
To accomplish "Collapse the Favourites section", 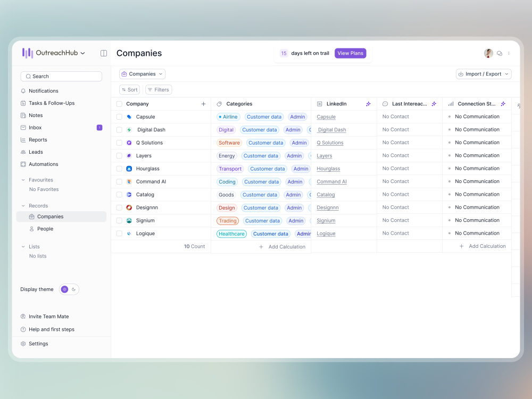I will [23, 180].
